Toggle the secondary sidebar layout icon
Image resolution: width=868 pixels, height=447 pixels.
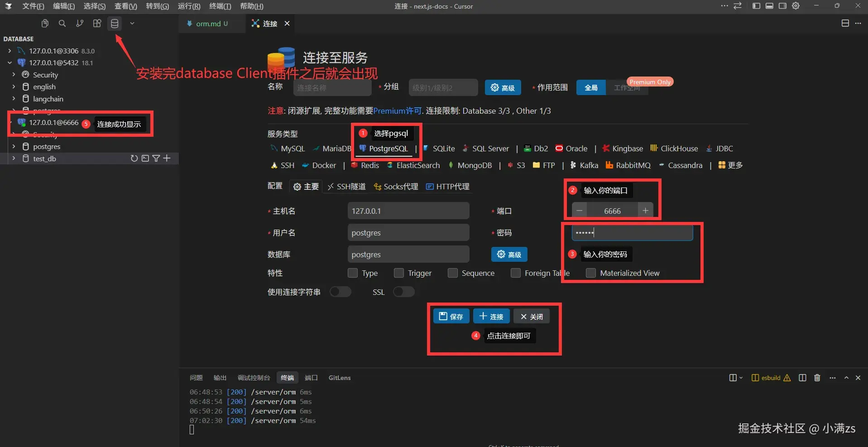(x=782, y=6)
